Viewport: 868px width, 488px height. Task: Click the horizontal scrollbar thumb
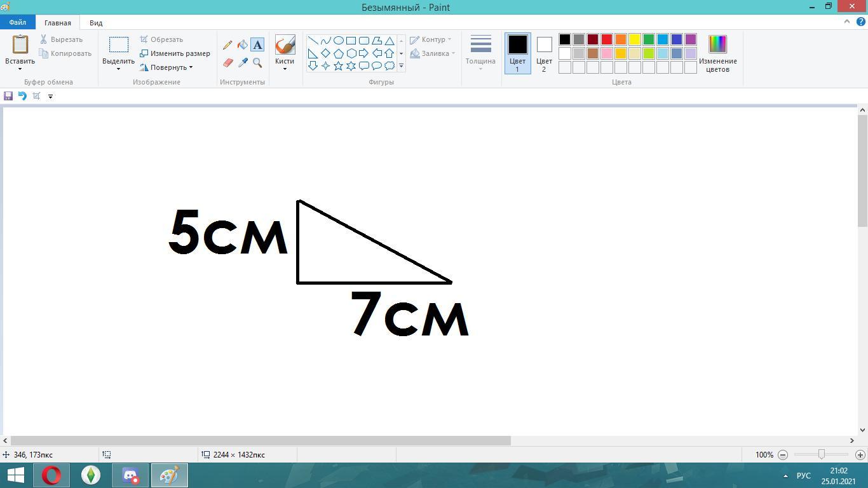click(261, 440)
